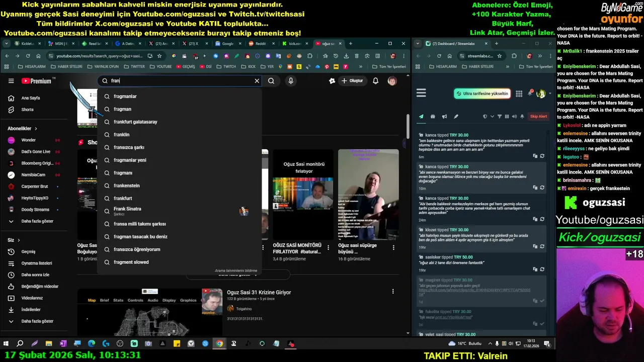Click Ultra tarifesine yükseltin button

click(x=482, y=94)
